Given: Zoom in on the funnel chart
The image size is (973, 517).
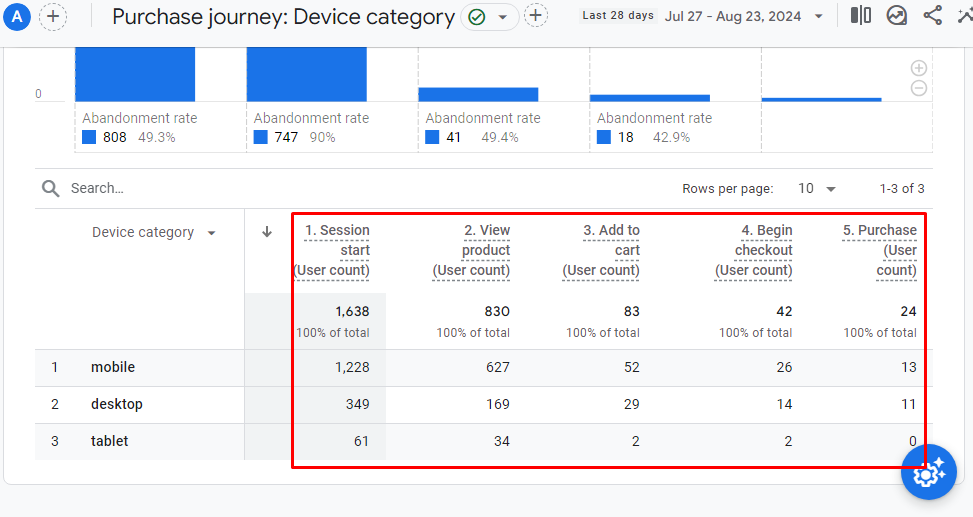Looking at the screenshot, I should click(x=919, y=68).
